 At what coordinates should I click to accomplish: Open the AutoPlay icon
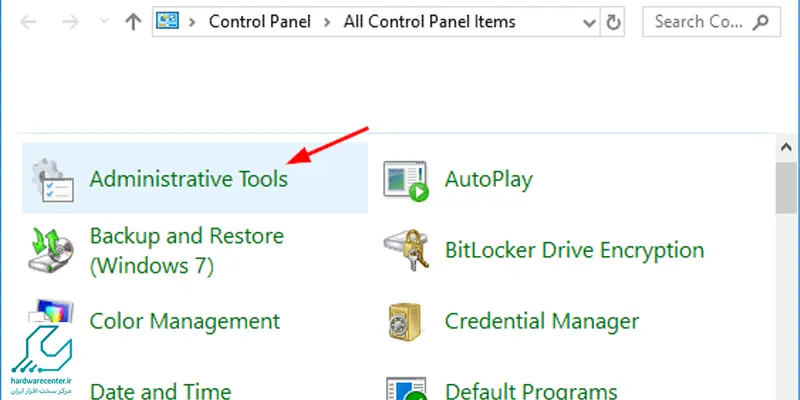(406, 181)
